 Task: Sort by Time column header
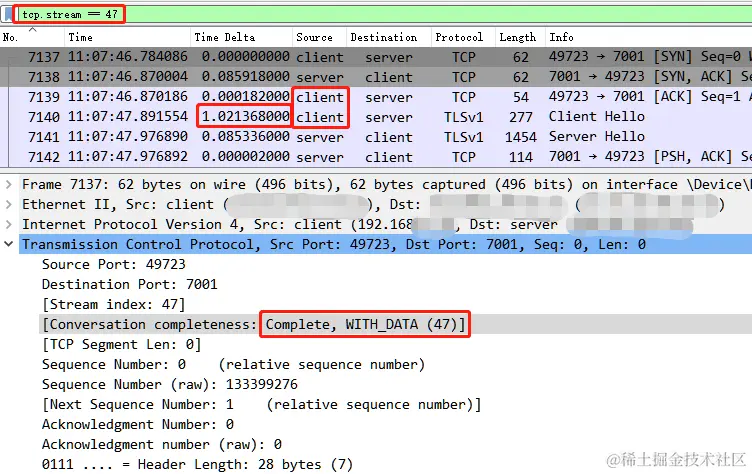[x=127, y=37]
